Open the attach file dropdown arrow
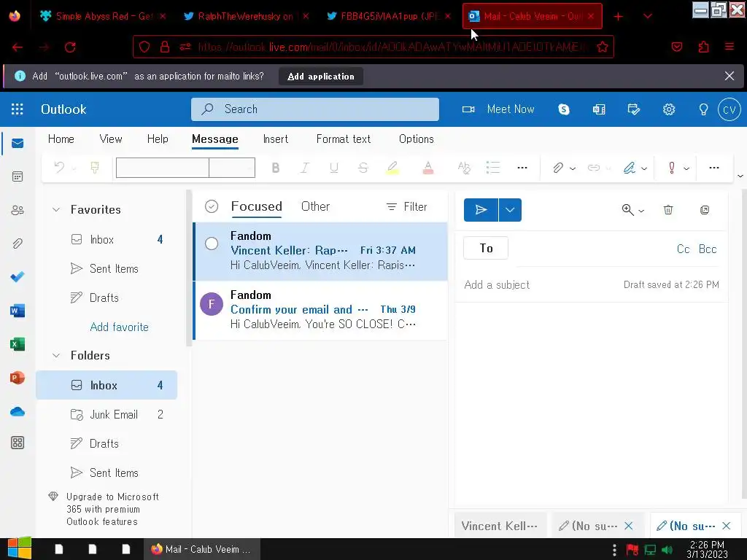The width and height of the screenshot is (747, 560). [573, 168]
